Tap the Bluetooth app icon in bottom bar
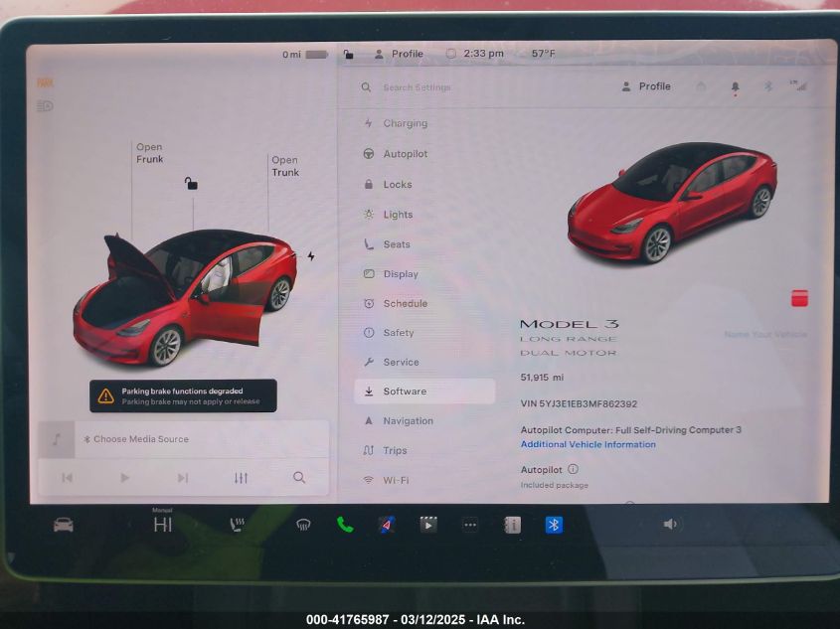840x629 pixels. 554,525
